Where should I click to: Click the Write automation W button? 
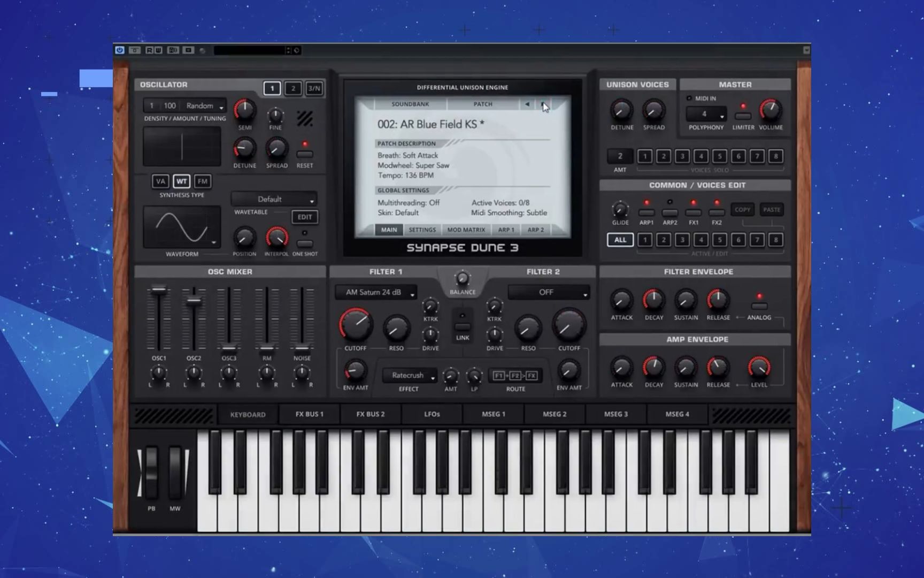[x=158, y=50]
